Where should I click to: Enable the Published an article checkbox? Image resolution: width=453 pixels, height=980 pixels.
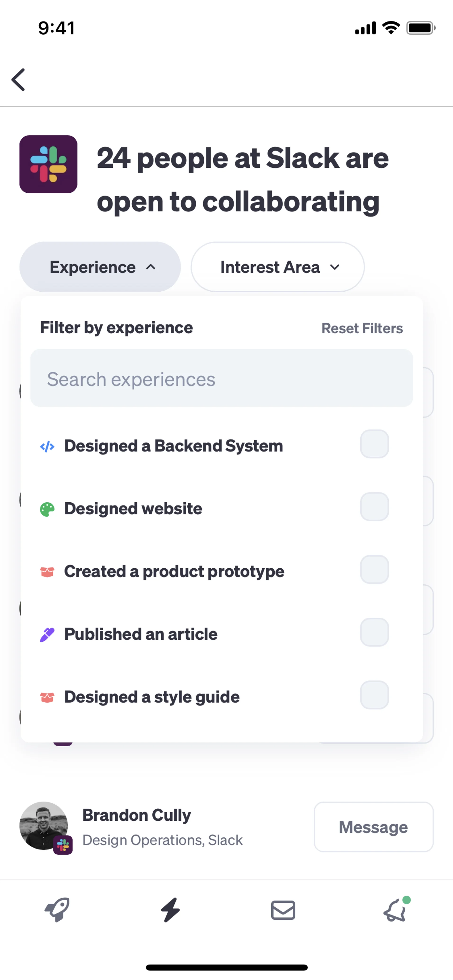[374, 632]
